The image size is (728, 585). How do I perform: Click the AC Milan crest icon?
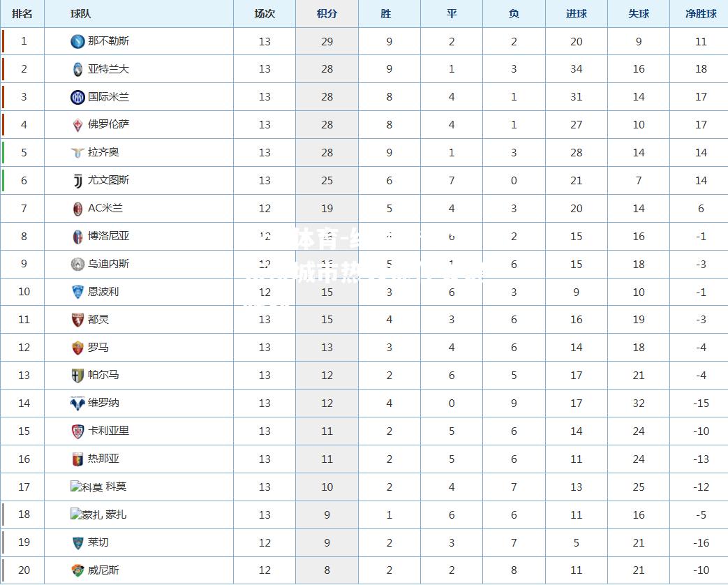coord(77,209)
